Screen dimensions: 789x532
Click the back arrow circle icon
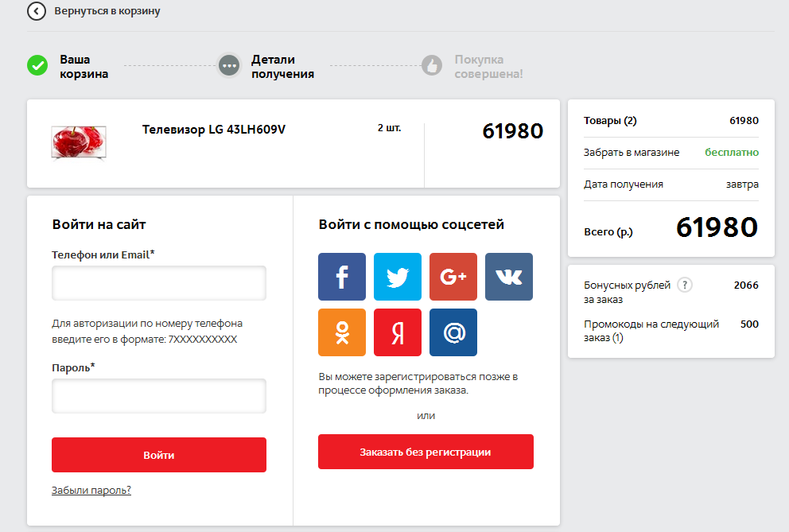pos(37,10)
